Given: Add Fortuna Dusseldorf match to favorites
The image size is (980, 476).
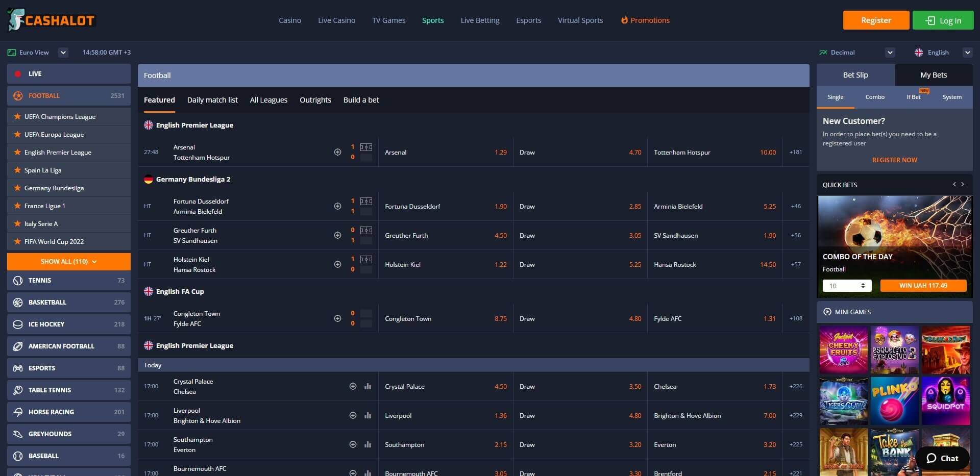Looking at the screenshot, I should click(x=337, y=206).
